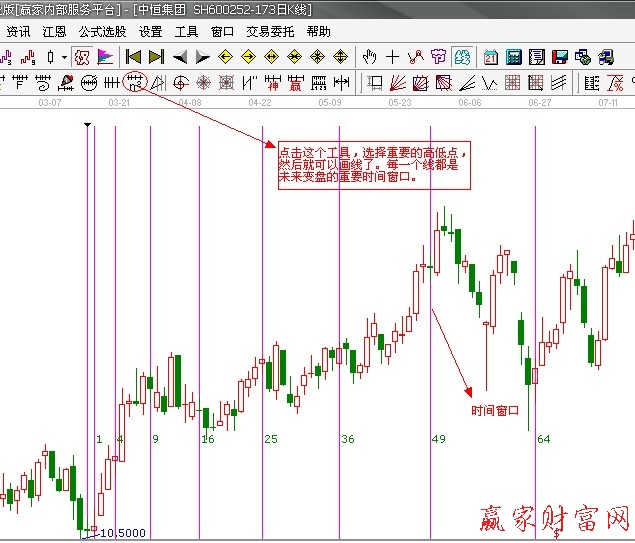Viewport: 635px width, 543px height.
Task: Select the crosshair cursor tool
Action: 392,57
